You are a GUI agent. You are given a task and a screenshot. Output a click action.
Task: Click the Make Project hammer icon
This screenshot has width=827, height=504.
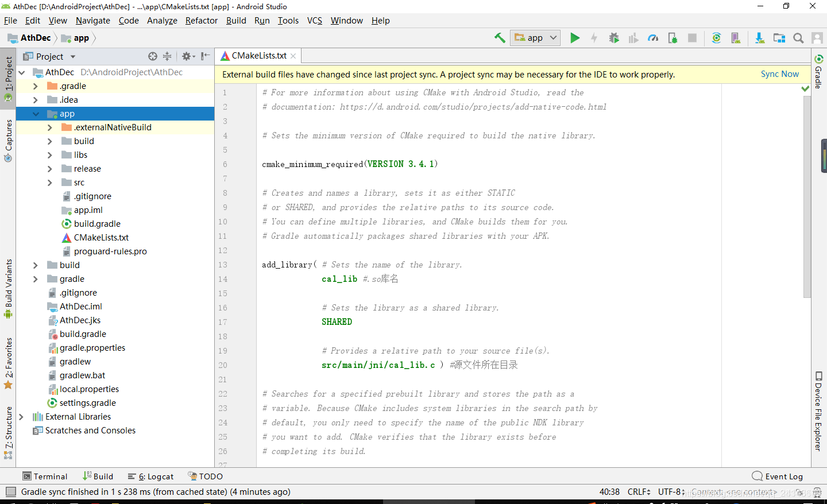point(500,38)
